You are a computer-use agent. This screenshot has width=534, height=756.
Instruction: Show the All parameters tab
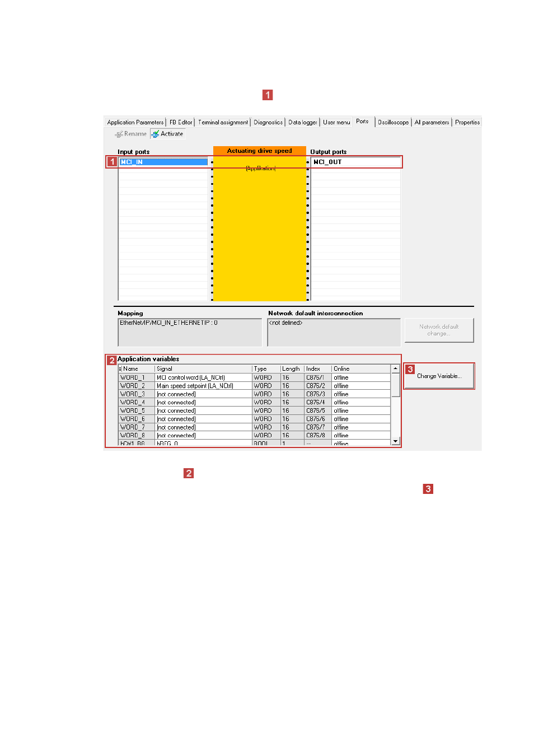tap(432, 122)
